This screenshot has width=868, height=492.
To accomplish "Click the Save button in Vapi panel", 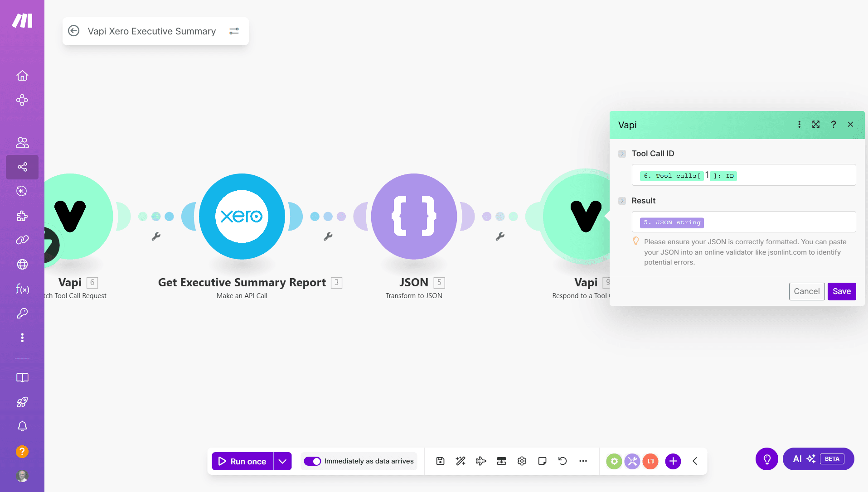I will coord(841,291).
